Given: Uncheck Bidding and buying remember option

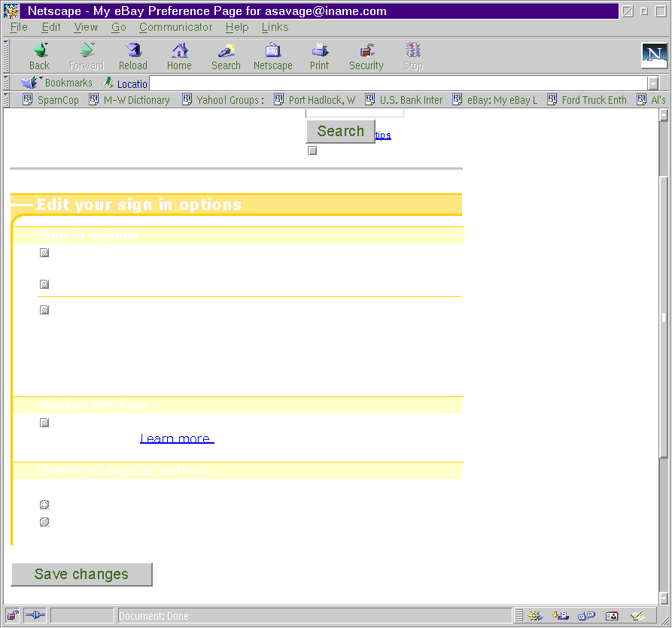Looking at the screenshot, I should 44,253.
